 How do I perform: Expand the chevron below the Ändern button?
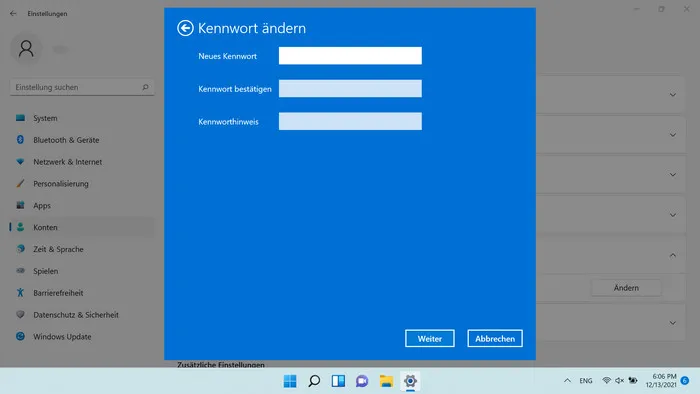tap(672, 323)
